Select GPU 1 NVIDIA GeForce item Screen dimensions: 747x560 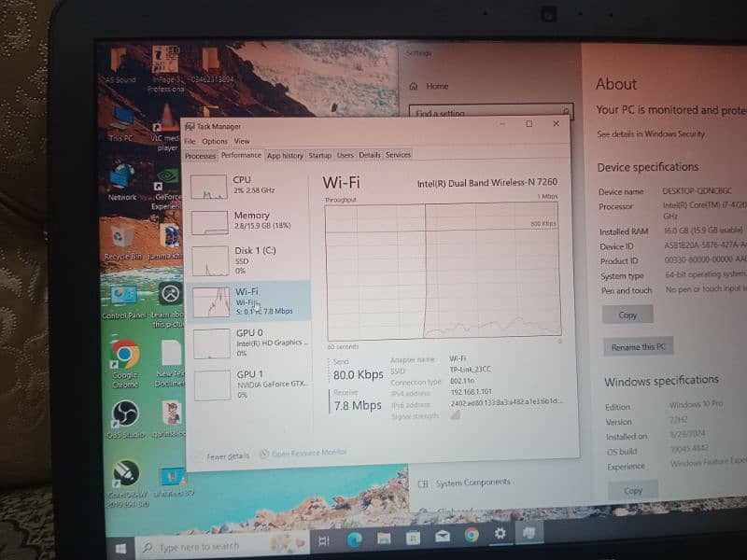pyautogui.click(x=250, y=385)
